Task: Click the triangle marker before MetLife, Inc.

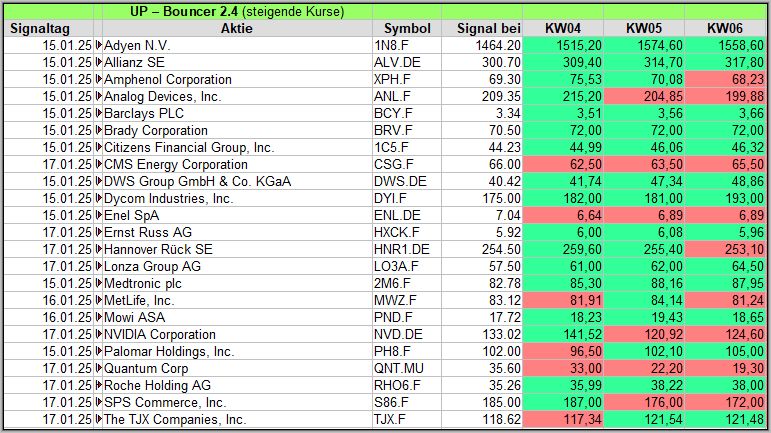Action: click(99, 301)
